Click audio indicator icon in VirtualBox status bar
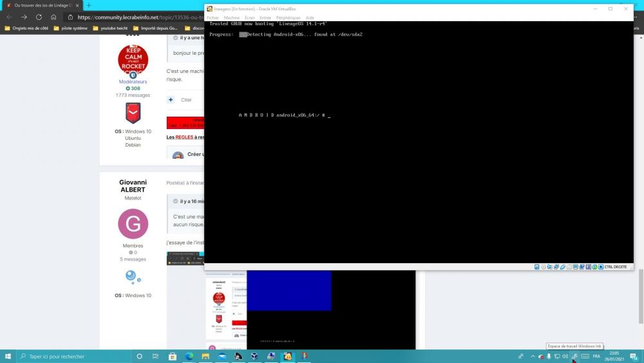The height and width of the screenshot is (363, 644). coord(550,267)
